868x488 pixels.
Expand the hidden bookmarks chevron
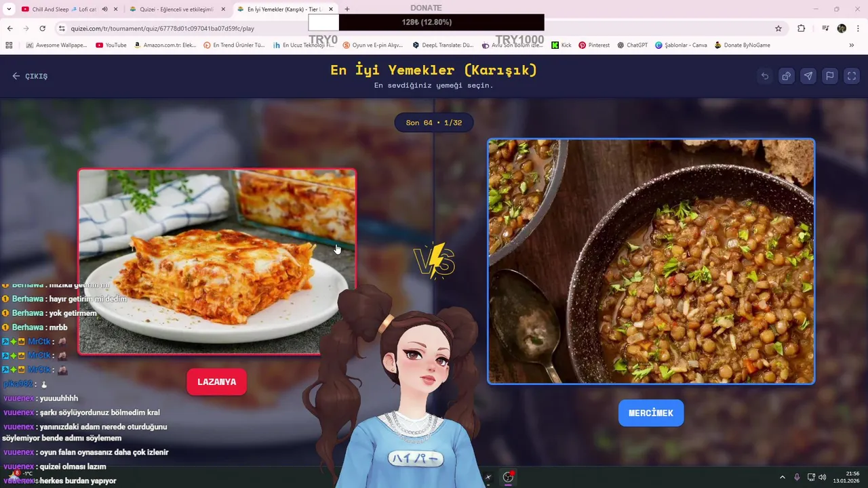(851, 45)
